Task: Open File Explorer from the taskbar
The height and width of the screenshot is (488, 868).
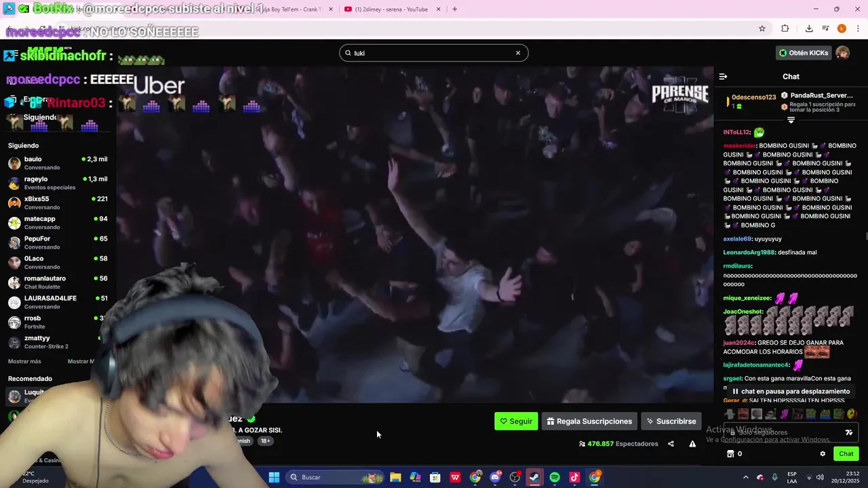Action: click(x=395, y=477)
